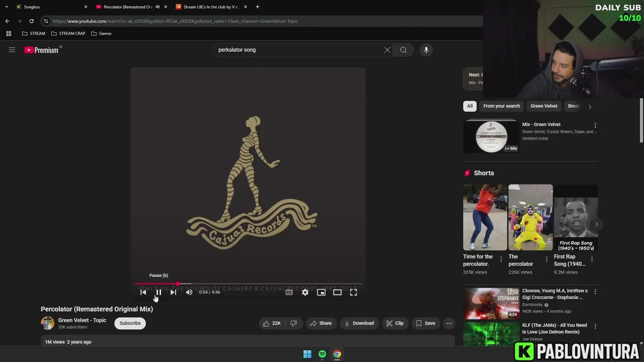644x362 pixels.
Task: Play 'The percolator' short
Action: point(530,217)
